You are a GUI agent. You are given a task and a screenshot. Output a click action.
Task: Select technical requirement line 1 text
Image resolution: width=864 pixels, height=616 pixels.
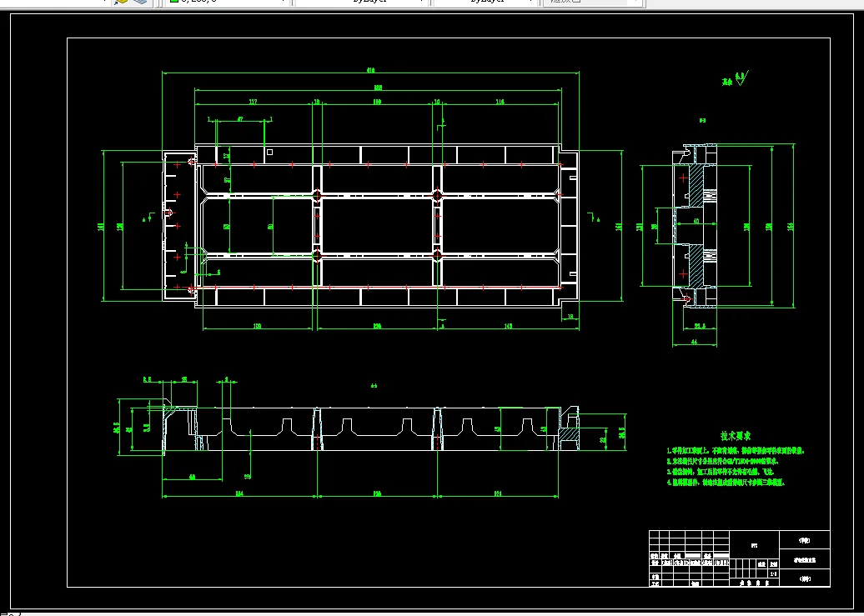[x=736, y=451]
